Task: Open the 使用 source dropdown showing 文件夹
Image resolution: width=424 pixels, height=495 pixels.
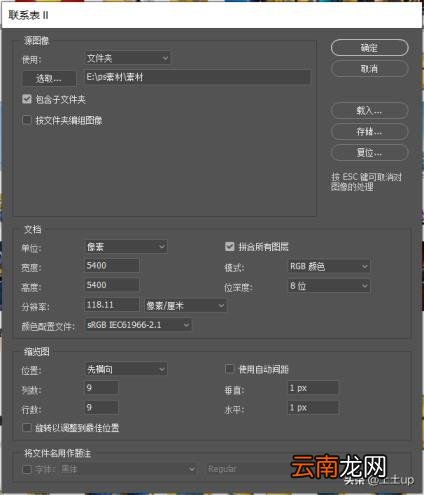Action: pos(128,58)
